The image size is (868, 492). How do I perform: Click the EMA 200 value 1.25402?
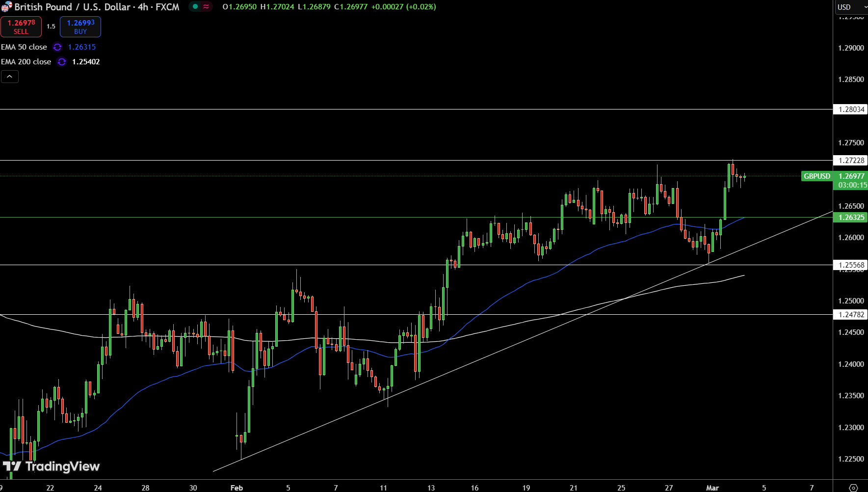[x=86, y=62]
